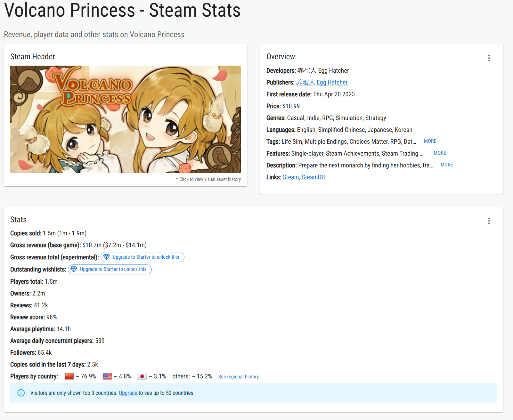Click 'Click to view visual asset history' caption

pos(208,179)
